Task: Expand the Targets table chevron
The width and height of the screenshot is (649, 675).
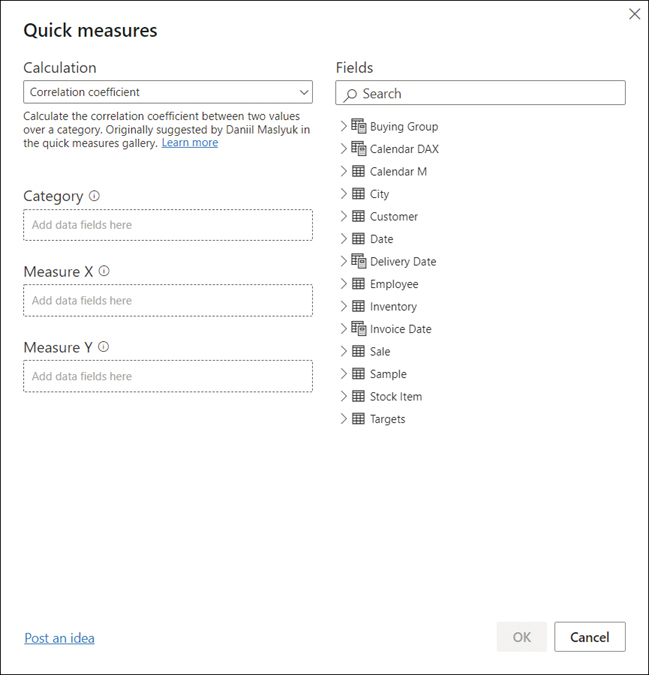Action: tap(343, 419)
